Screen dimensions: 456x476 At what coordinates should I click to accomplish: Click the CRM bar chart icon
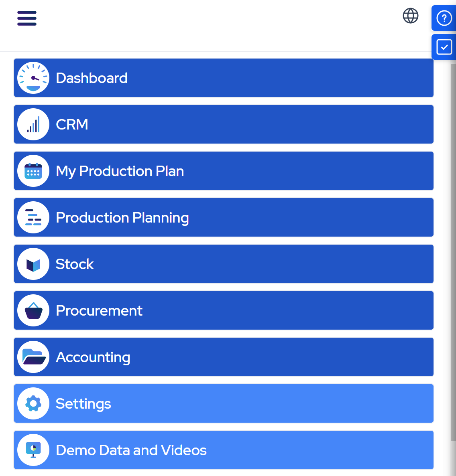33,124
